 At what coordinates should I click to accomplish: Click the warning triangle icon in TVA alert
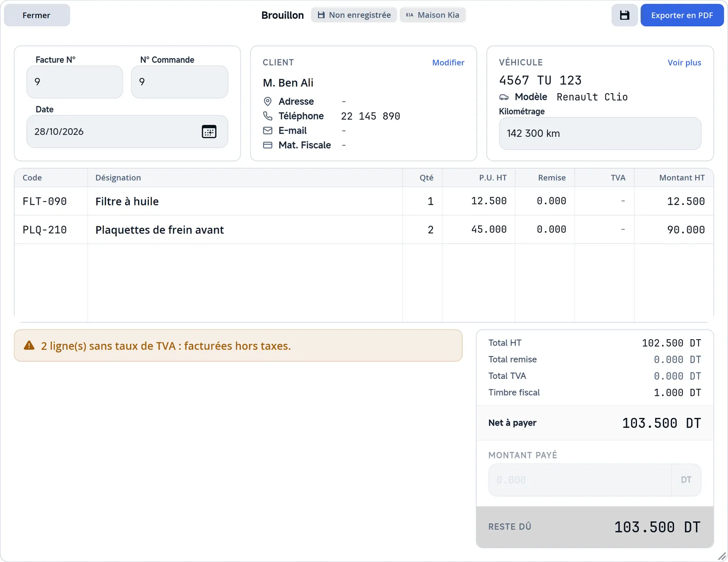point(29,346)
